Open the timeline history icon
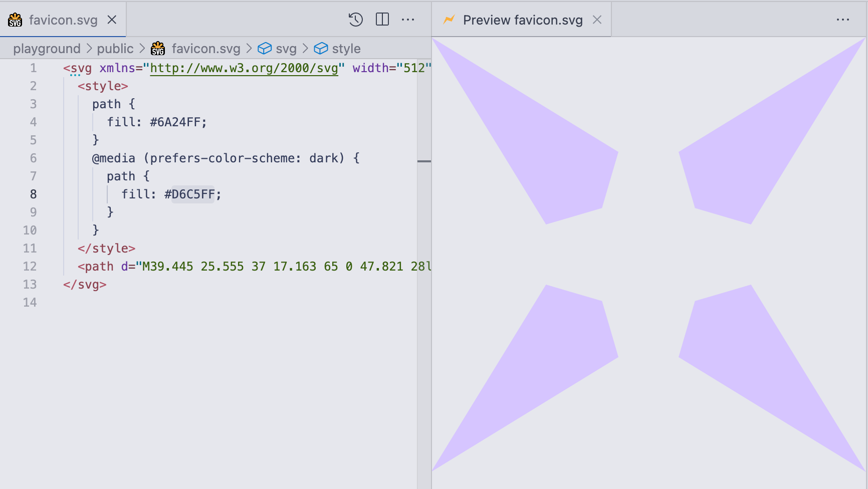The width and height of the screenshot is (868, 489). coord(355,20)
